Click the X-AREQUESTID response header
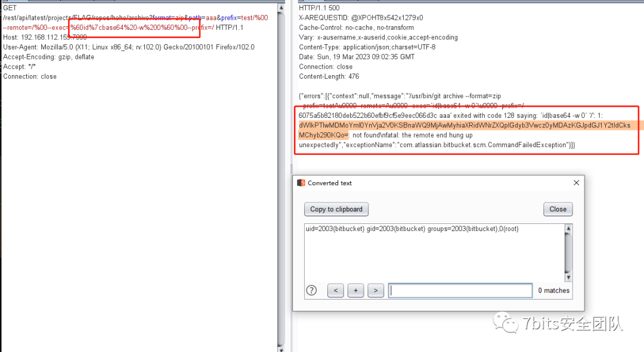 (361, 18)
